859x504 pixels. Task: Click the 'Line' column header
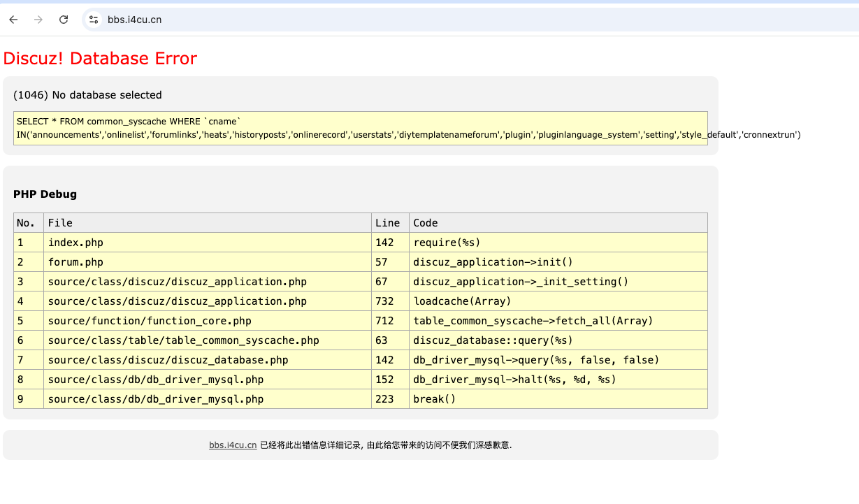(x=390, y=223)
